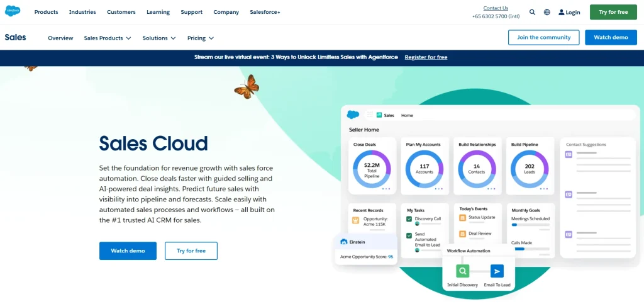The height and width of the screenshot is (304, 644).
Task: Click the Close Deals donut chart
Action: [372, 169]
